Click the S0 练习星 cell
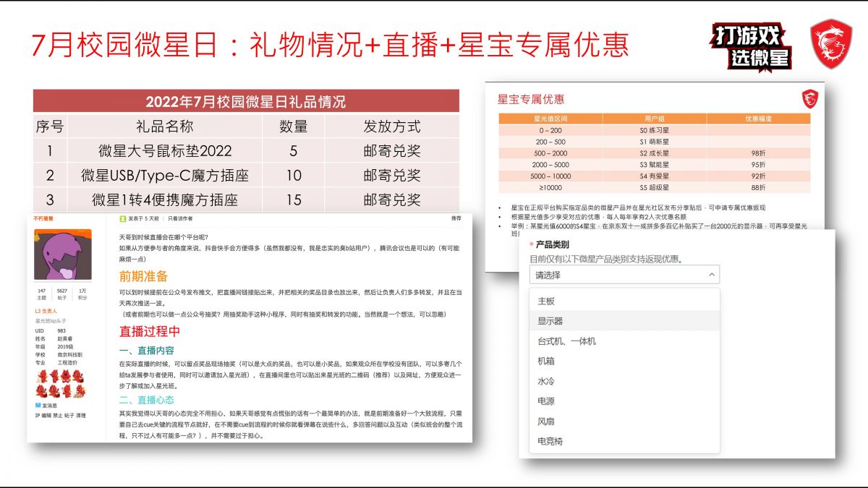This screenshot has width=868, height=488. point(654,130)
